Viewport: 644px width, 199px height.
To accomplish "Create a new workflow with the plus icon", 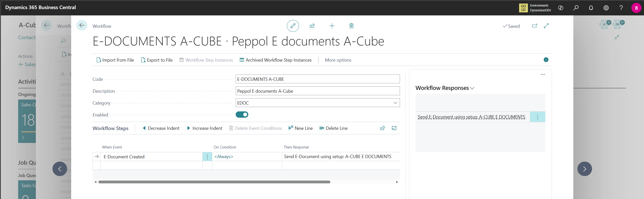I will coord(332,26).
